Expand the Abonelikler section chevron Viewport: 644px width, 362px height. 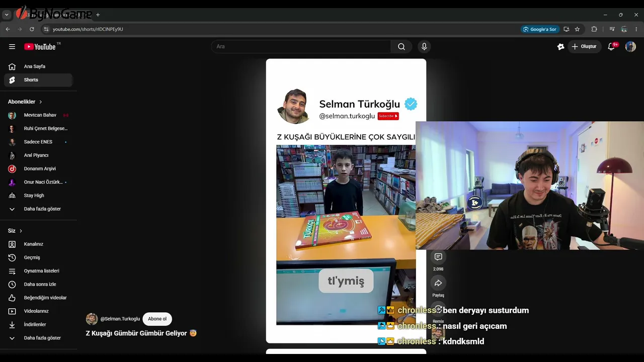[x=41, y=102]
